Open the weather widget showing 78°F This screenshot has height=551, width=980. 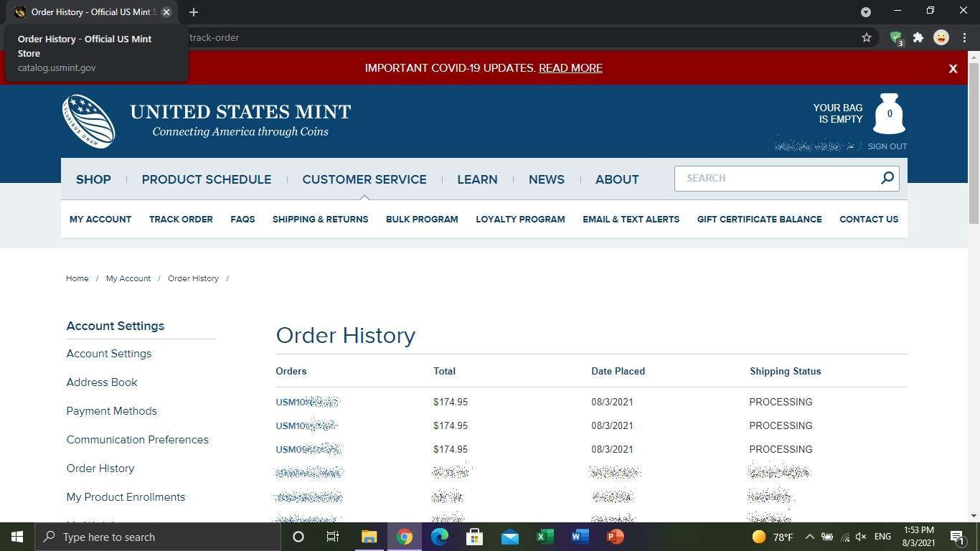pos(772,537)
